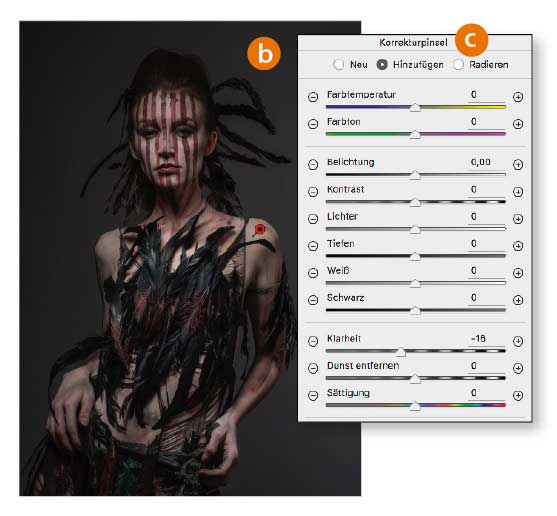This screenshot has height=516, width=557.
Task: Click the Lichter slider track
Action: (416, 229)
